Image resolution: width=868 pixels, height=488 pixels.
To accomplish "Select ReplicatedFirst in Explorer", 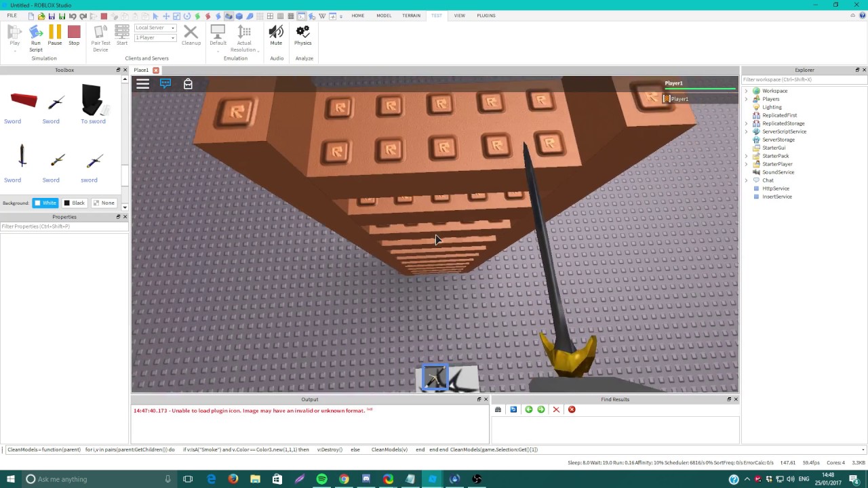I will (779, 115).
